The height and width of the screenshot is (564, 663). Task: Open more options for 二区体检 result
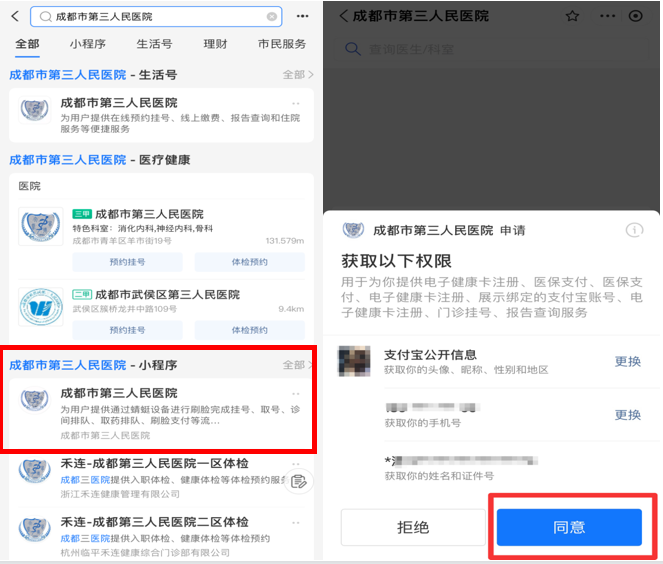click(296, 523)
